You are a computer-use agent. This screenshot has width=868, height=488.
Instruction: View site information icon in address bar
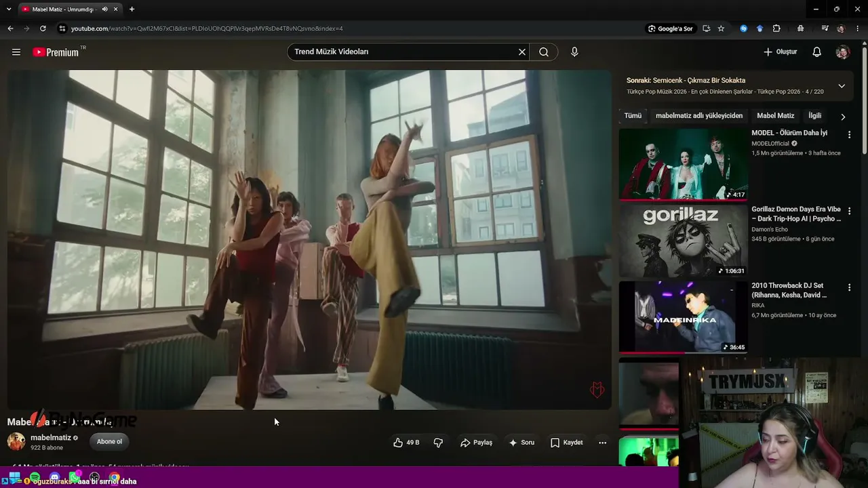click(62, 28)
